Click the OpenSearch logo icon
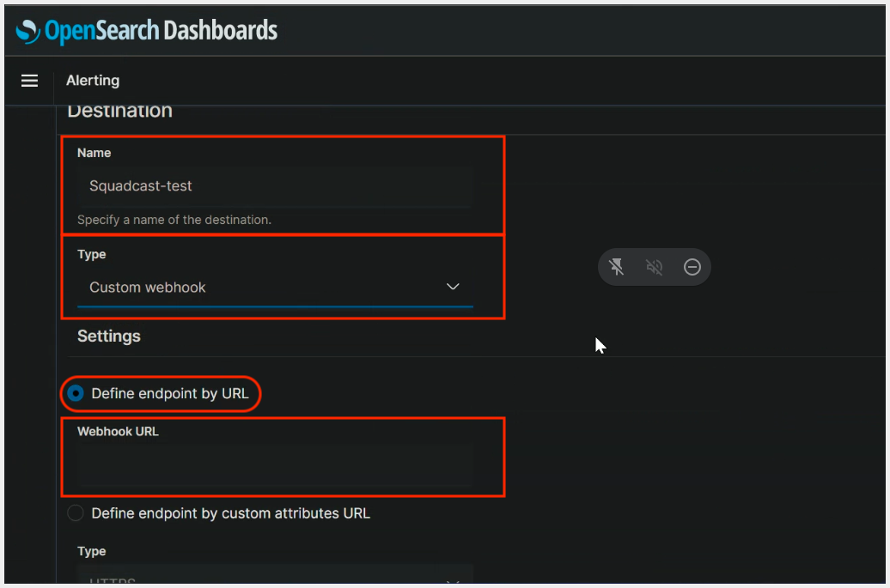 click(x=27, y=30)
